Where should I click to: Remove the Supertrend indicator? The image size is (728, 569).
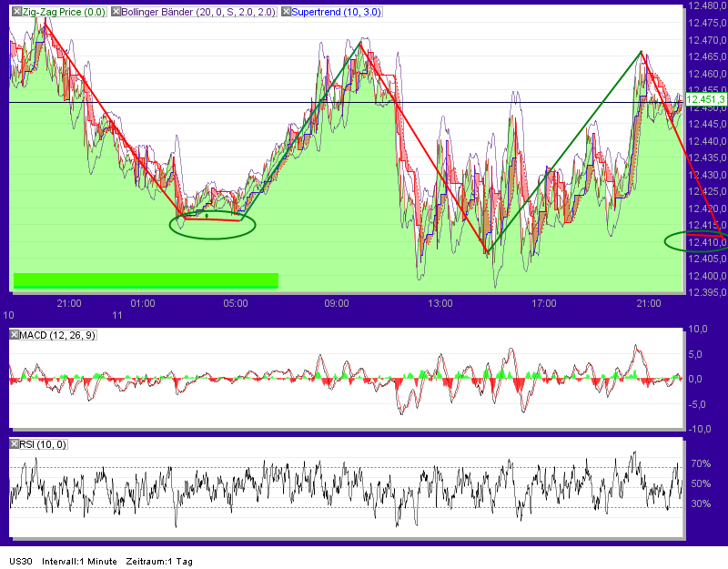tap(286, 12)
